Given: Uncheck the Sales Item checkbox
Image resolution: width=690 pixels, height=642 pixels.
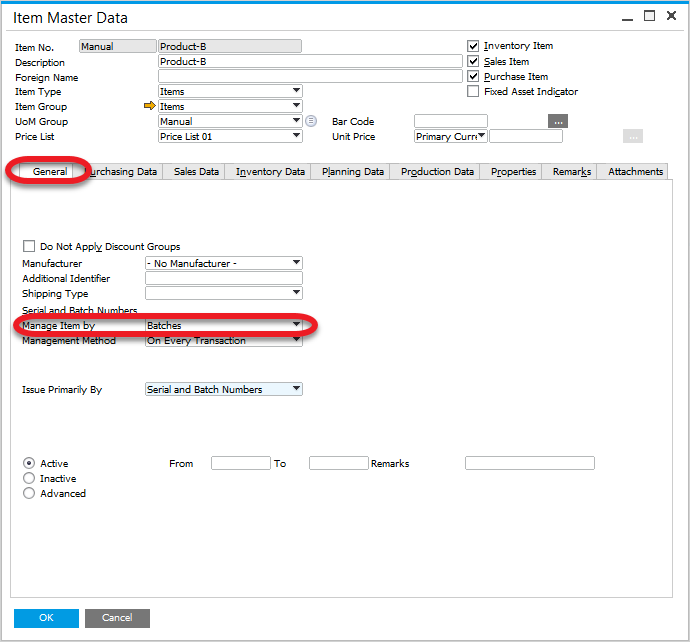Looking at the screenshot, I should click(473, 61).
